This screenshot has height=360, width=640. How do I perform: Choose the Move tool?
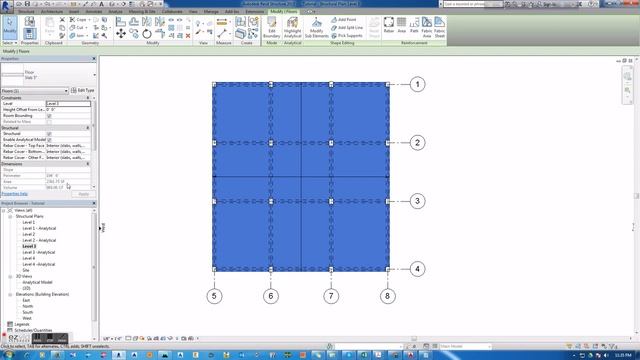tap(121, 34)
